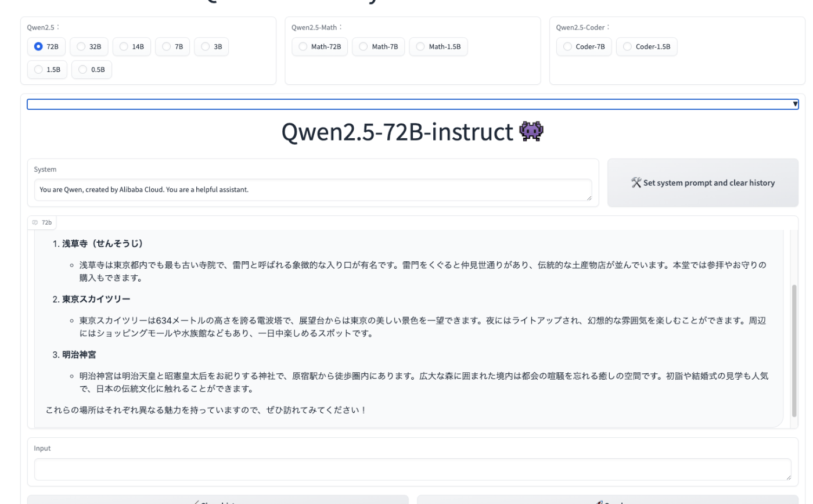This screenshot has height=504, width=813.
Task: Select the Math-72B model
Action: (x=320, y=46)
